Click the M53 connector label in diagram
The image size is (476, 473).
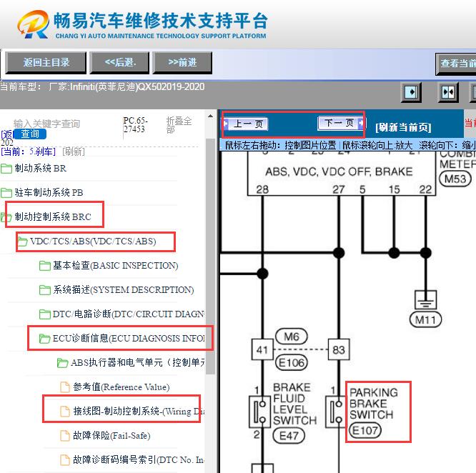455,179
